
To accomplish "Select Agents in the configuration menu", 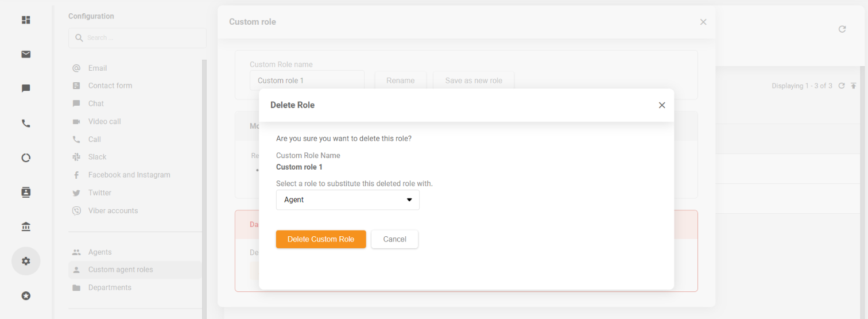I will pos(100,252).
